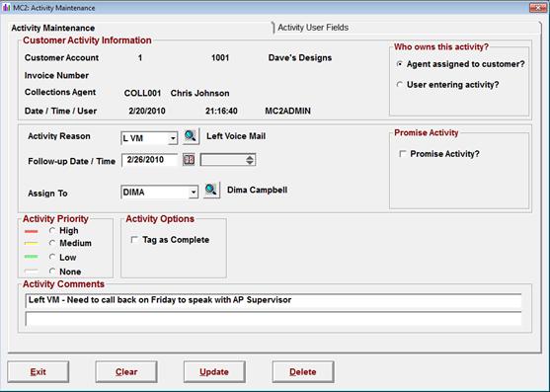The width and height of the screenshot is (550, 392).
Task: Click the Follow-up Date field showing 2/26/2010
Action: click(150, 160)
